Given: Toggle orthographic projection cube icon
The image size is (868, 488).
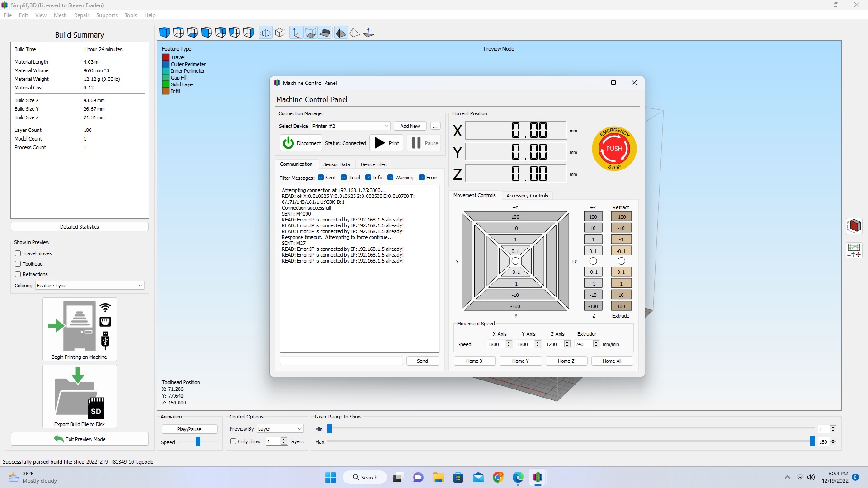Looking at the screenshot, I should pos(280,33).
